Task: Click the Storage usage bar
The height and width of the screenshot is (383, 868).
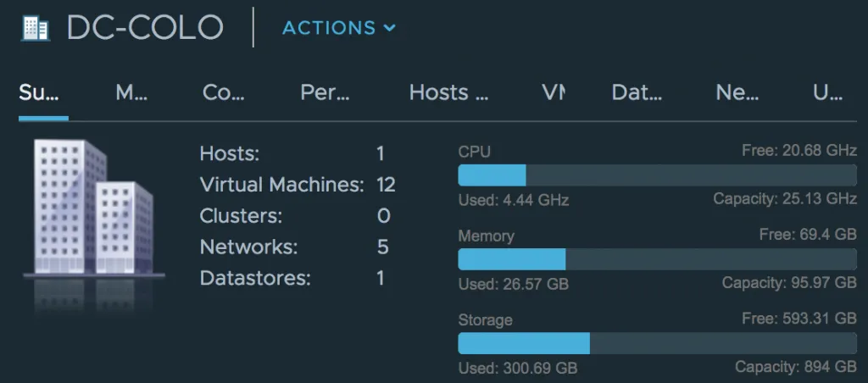Action: click(x=657, y=343)
